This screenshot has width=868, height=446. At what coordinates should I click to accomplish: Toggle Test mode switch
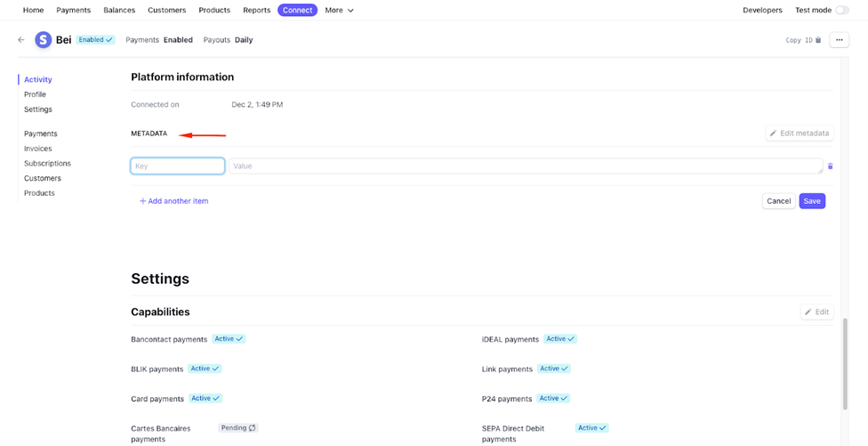coord(842,10)
